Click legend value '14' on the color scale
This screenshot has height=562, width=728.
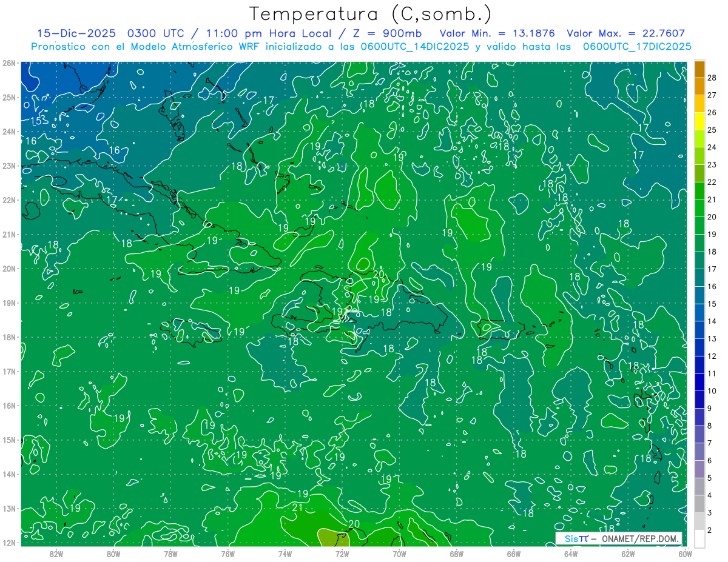coord(712,321)
